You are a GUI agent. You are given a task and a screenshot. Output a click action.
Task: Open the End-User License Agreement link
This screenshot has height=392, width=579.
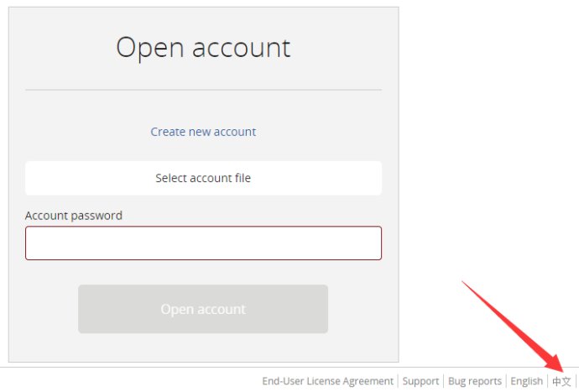[x=327, y=381]
